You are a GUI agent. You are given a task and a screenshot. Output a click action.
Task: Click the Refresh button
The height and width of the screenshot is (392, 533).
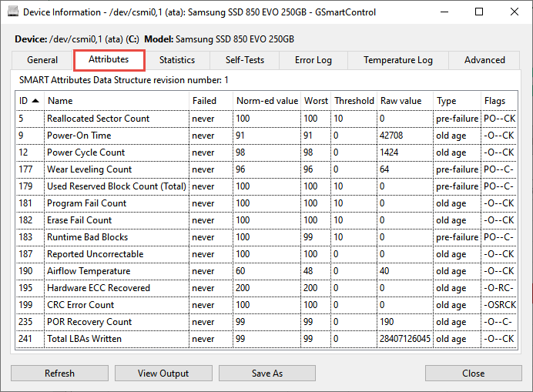tap(59, 374)
